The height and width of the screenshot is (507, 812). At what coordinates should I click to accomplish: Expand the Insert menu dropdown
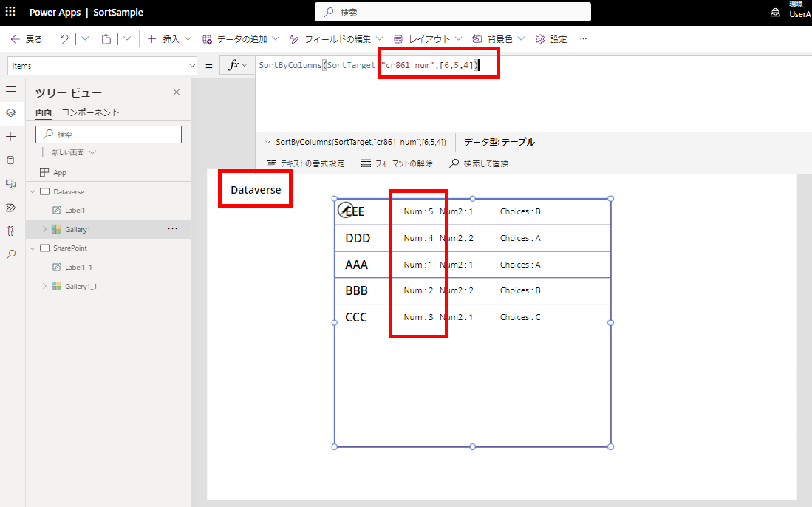tap(188, 39)
